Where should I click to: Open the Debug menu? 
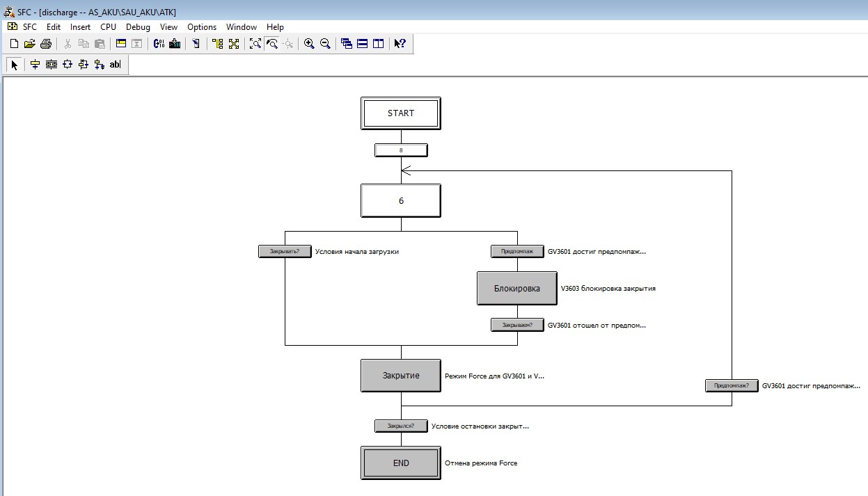click(138, 27)
